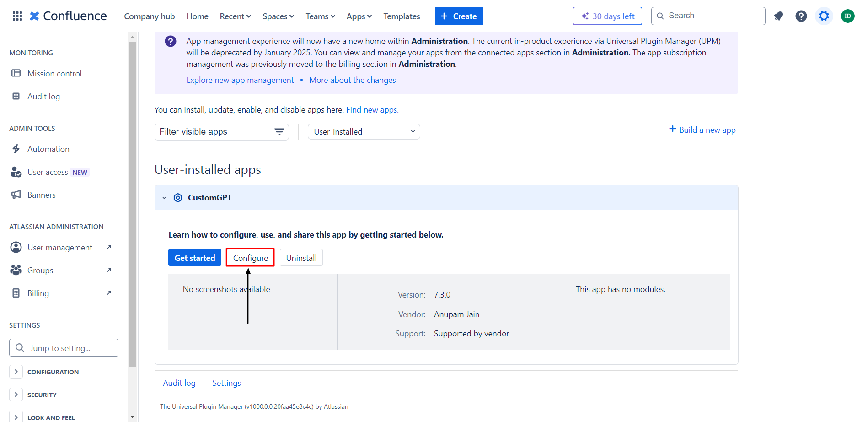Click the Banners megaphone icon
The height and width of the screenshot is (422, 868).
(x=16, y=195)
